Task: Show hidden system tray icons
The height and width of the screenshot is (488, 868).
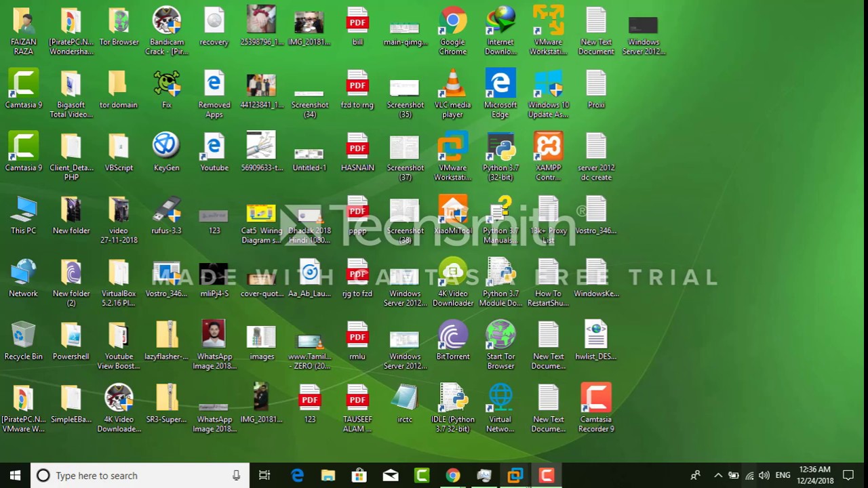Action: point(718,475)
